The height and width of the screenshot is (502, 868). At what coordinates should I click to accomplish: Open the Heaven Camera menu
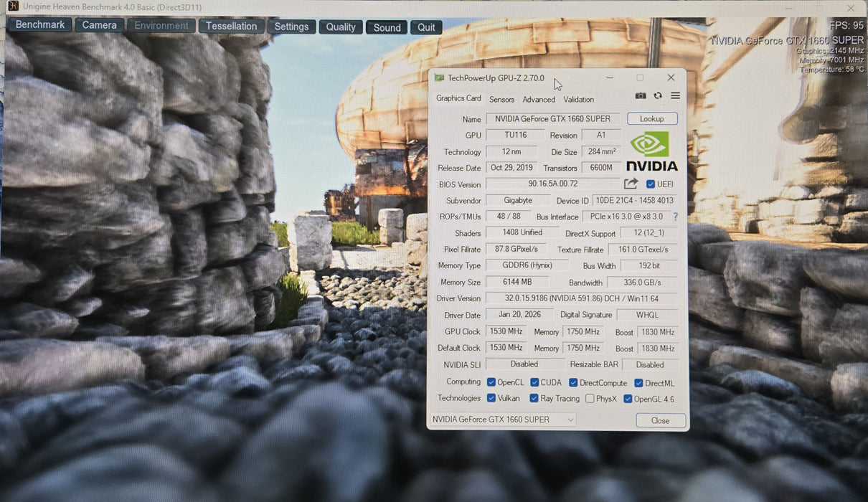pos(99,25)
